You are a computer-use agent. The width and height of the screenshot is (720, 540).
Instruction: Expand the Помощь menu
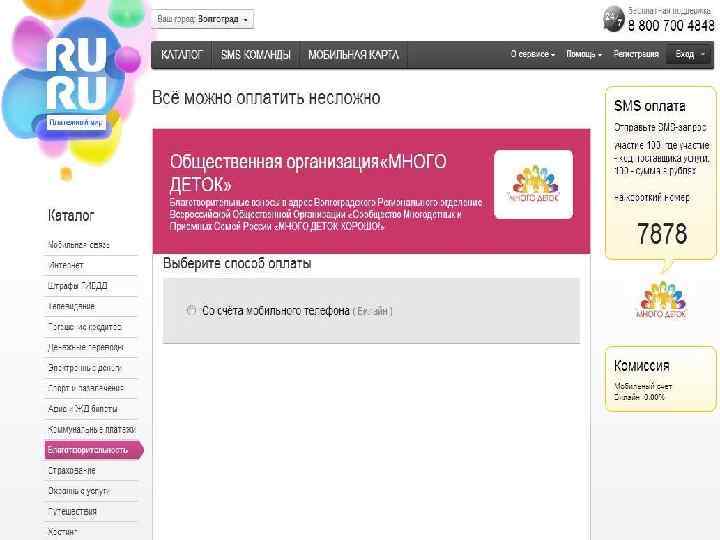pyautogui.click(x=584, y=54)
